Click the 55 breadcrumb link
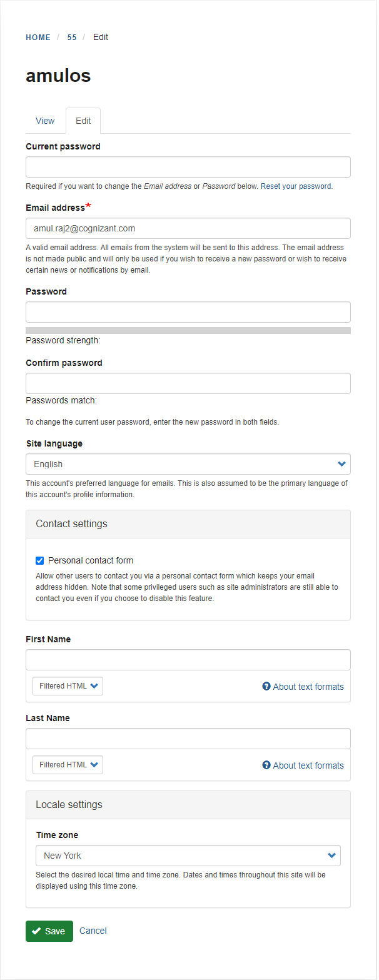Screen dimensions: 379x980 tap(72, 38)
